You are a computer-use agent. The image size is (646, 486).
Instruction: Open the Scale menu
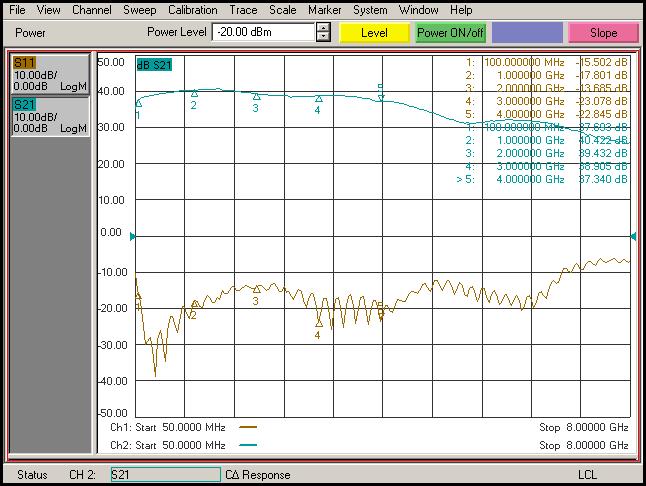click(x=282, y=9)
